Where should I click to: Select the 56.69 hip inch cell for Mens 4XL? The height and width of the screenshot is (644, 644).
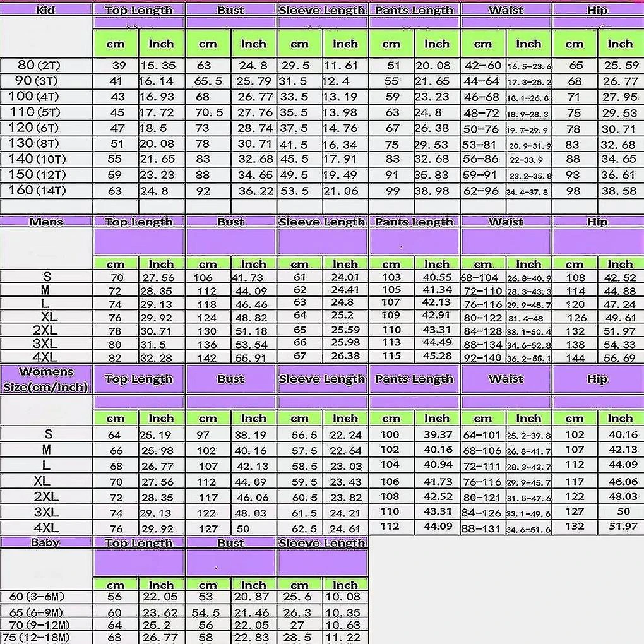[619, 358]
